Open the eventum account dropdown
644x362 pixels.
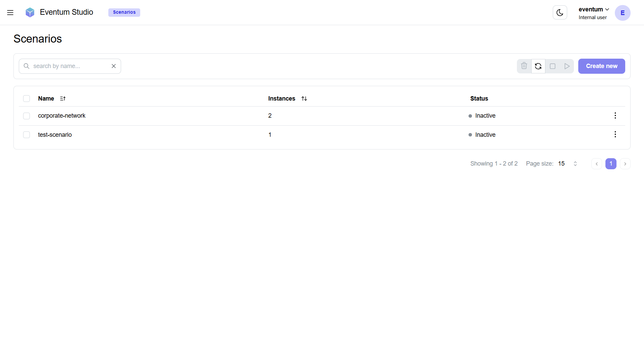coord(593,9)
